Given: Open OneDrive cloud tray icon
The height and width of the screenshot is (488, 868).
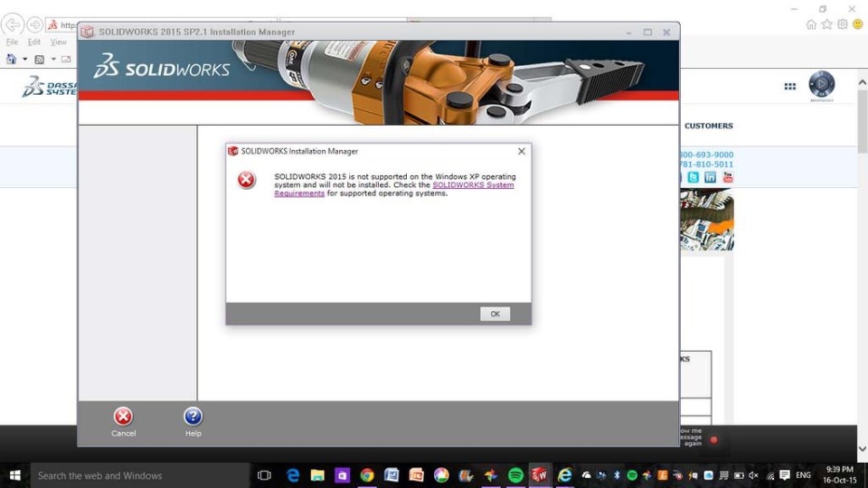Looking at the screenshot, I should coord(586,475).
